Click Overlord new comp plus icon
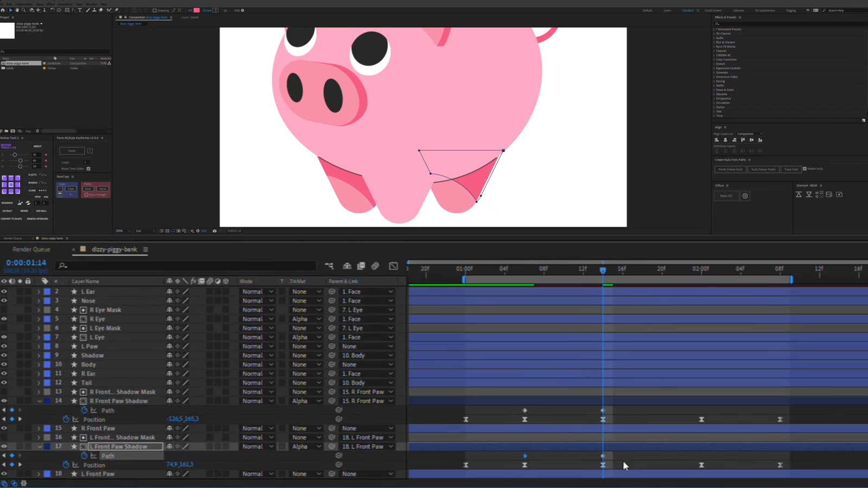The height and width of the screenshot is (488, 868). tap(839, 194)
